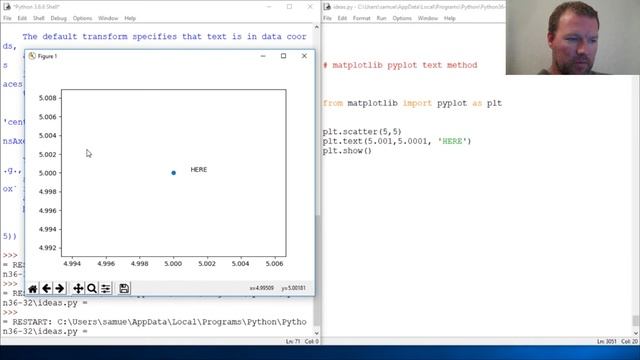Image resolution: width=640 pixels, height=360 pixels.
Task: Reset the plot view with Home icon
Action: 33,289
